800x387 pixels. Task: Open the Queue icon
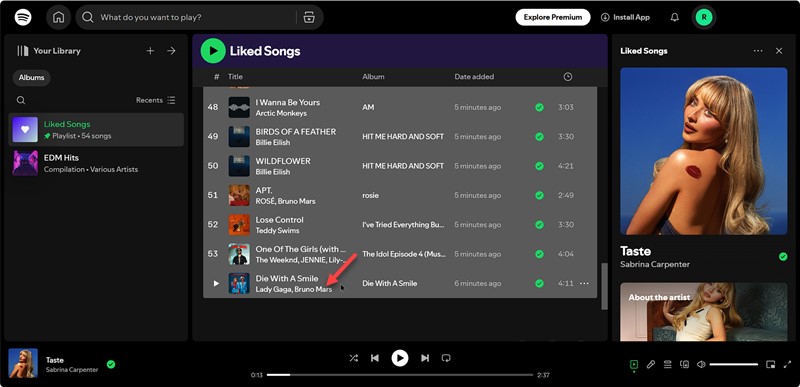(667, 365)
